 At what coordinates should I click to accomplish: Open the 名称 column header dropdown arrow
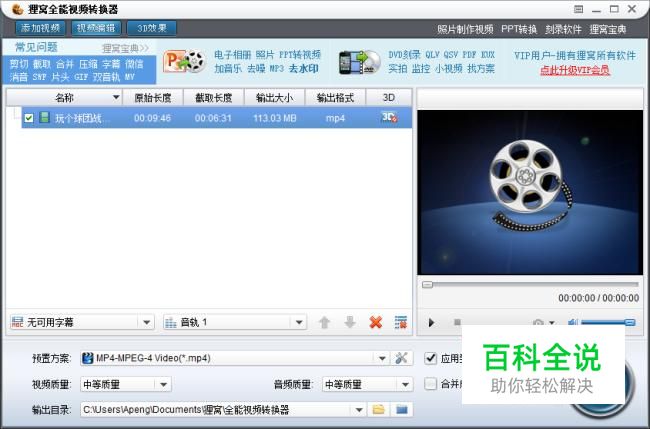pyautogui.click(x=116, y=97)
